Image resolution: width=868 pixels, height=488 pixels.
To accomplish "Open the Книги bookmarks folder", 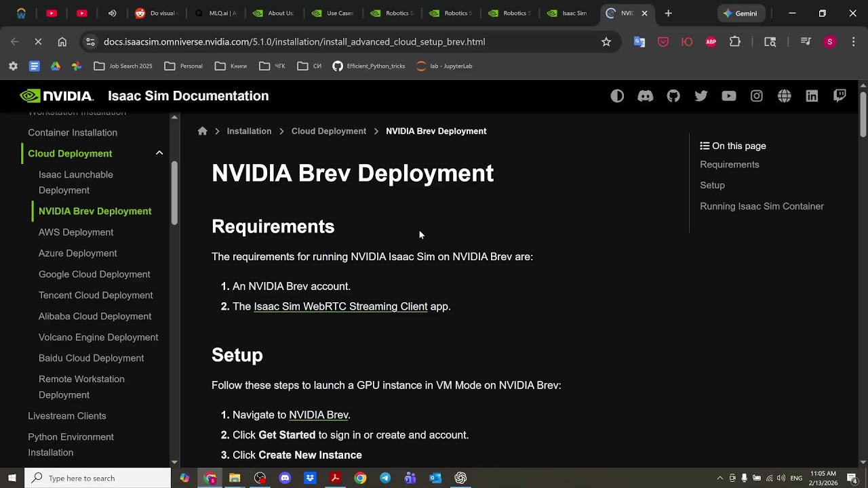I will click(231, 66).
